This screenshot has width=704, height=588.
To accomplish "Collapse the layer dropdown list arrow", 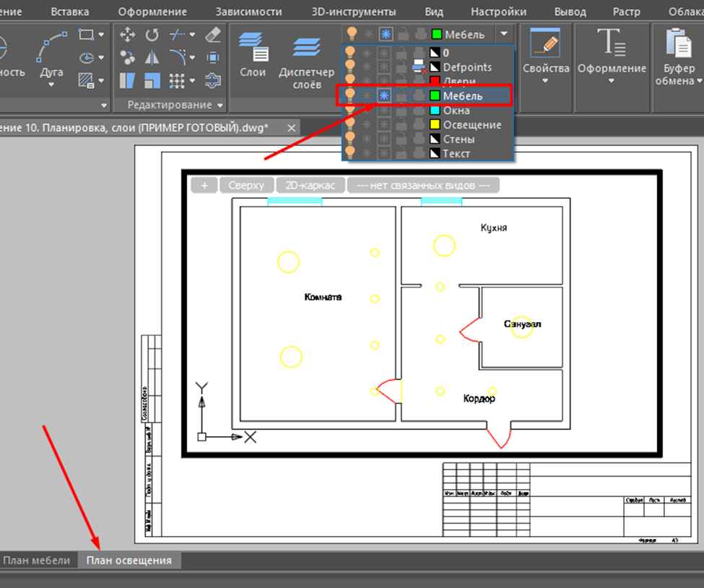I will coord(504,34).
